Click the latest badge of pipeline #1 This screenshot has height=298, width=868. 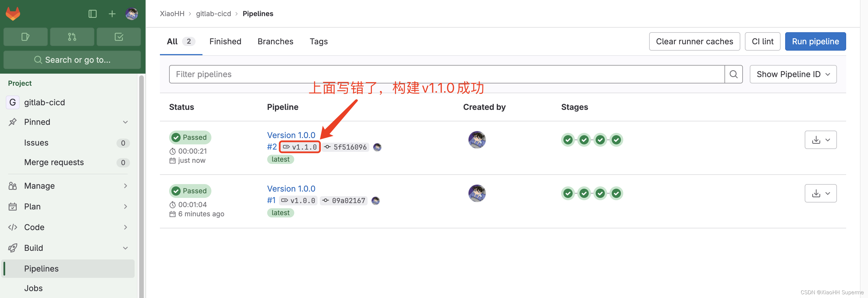280,213
